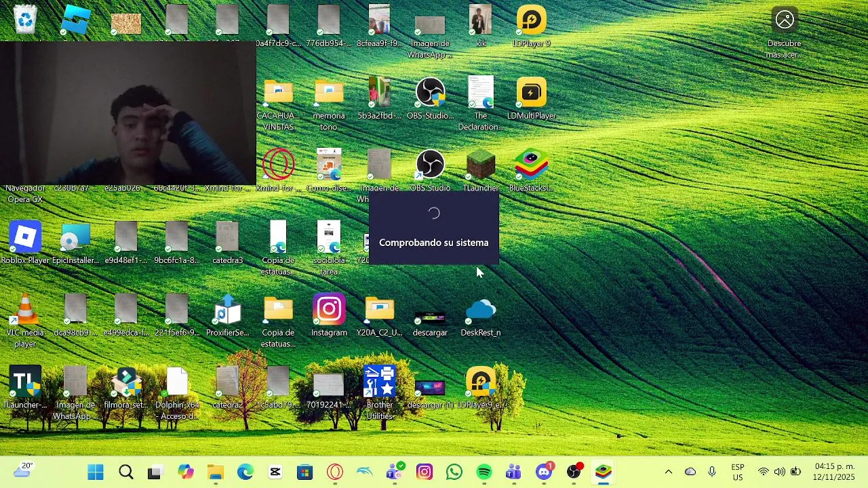Open the Wi-Fi quick settings icon
This screenshot has width=868, height=488.
coord(764,472)
